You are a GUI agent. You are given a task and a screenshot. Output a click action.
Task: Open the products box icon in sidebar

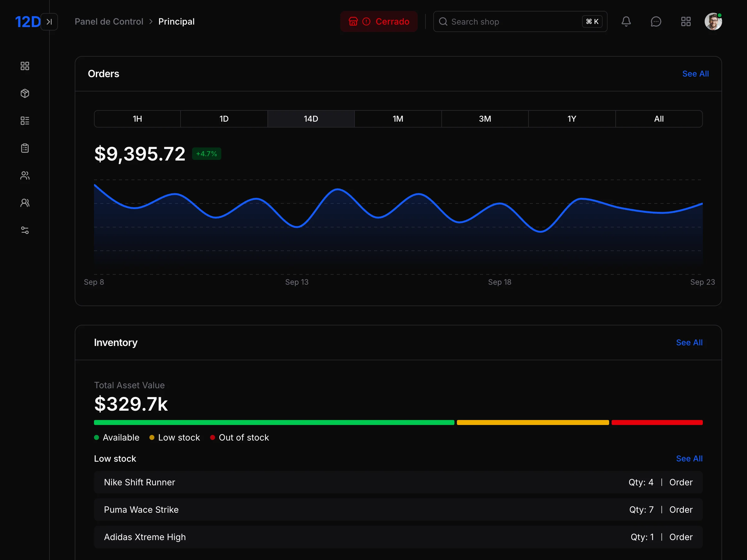coord(25,93)
